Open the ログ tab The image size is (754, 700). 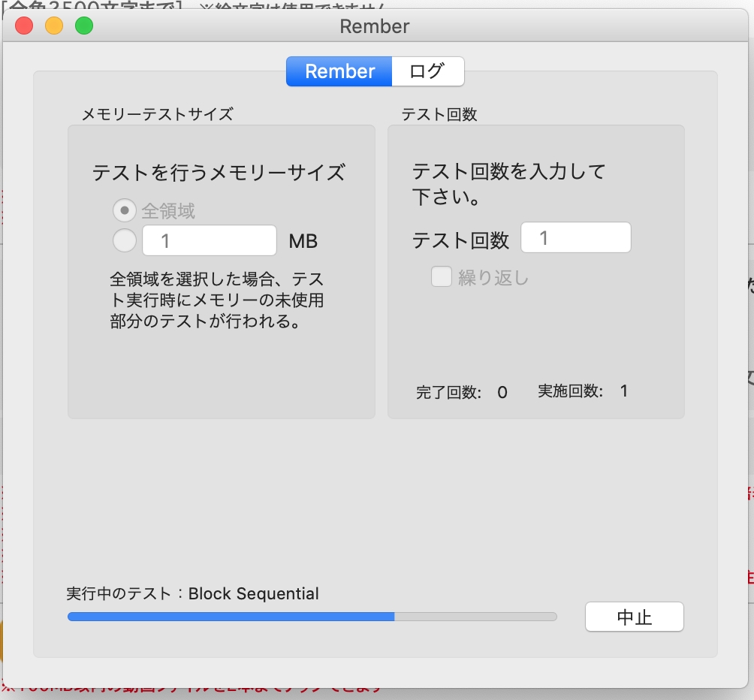(x=428, y=71)
